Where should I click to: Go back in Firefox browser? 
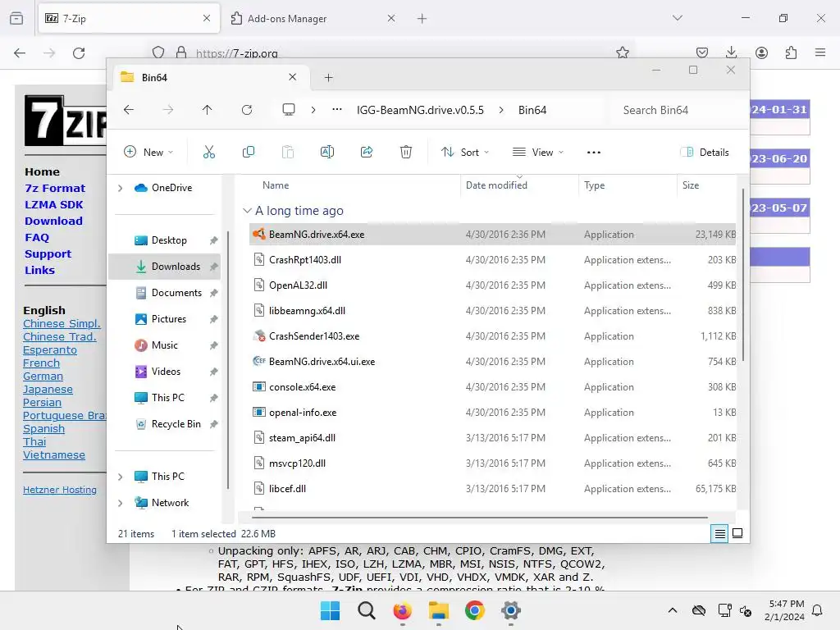click(x=20, y=53)
